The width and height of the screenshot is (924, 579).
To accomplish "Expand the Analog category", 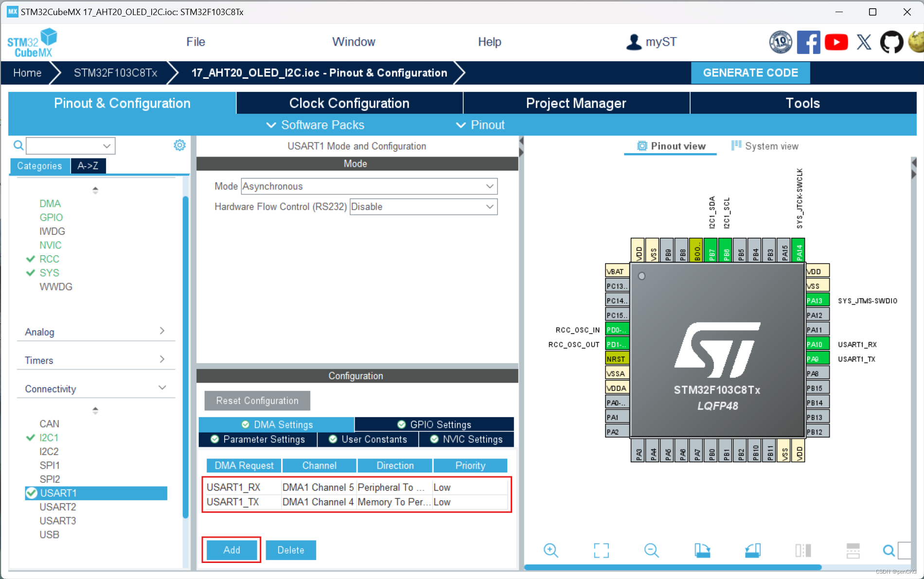I will pos(95,332).
